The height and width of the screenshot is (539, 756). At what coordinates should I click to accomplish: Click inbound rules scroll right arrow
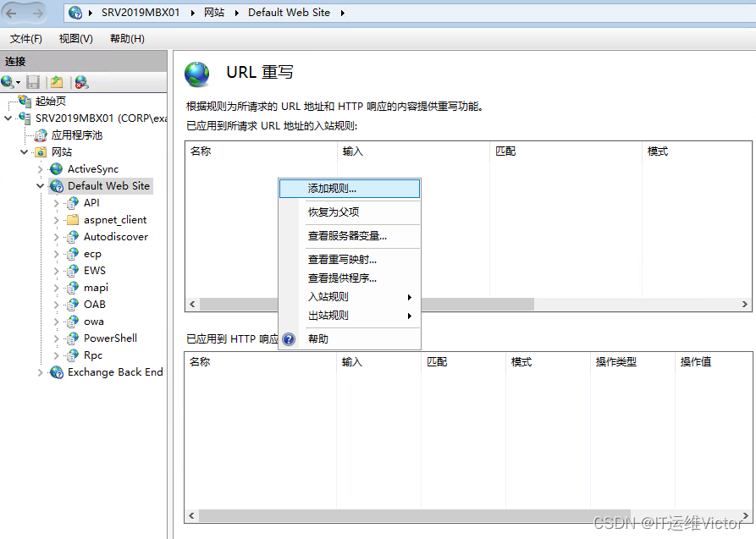click(744, 305)
